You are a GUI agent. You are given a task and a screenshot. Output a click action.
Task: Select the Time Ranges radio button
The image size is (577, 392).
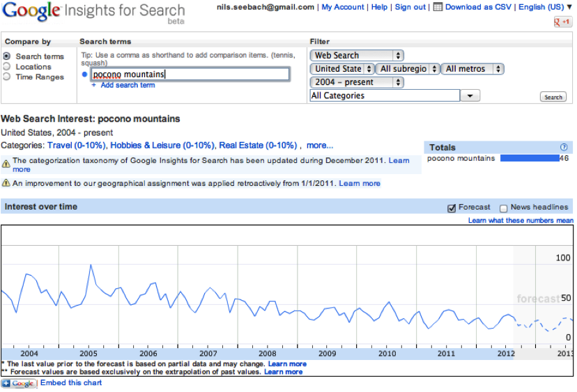[7, 77]
